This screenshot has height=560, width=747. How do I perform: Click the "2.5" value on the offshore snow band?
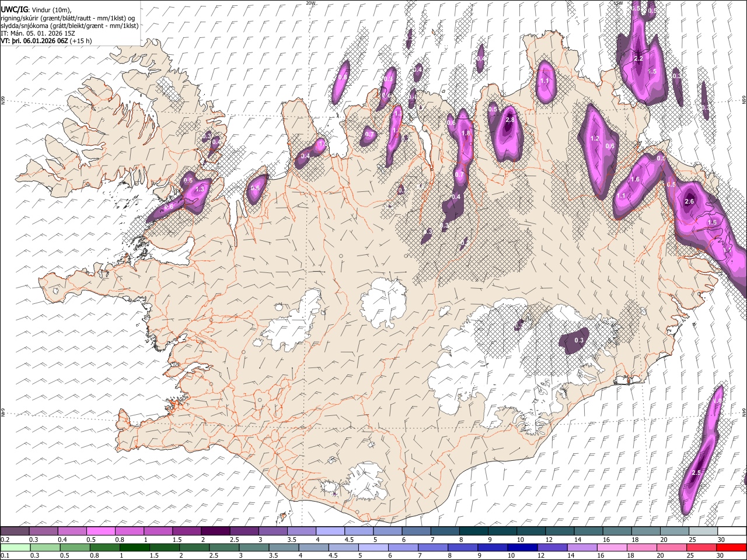coord(696,473)
